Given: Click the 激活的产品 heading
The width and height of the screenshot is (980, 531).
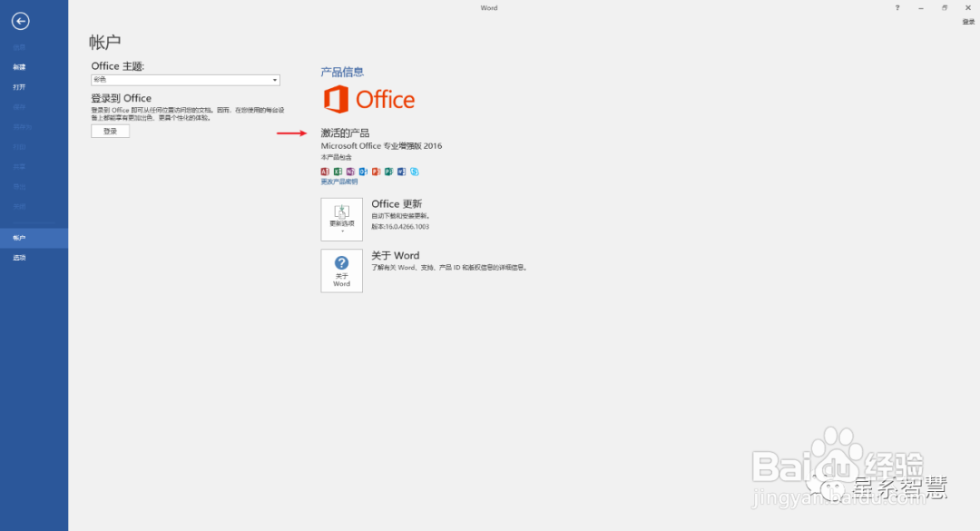Looking at the screenshot, I should (x=345, y=133).
